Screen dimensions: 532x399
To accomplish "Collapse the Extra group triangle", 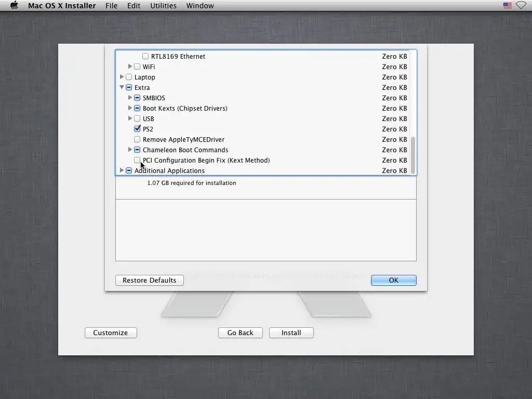I will 122,87.
